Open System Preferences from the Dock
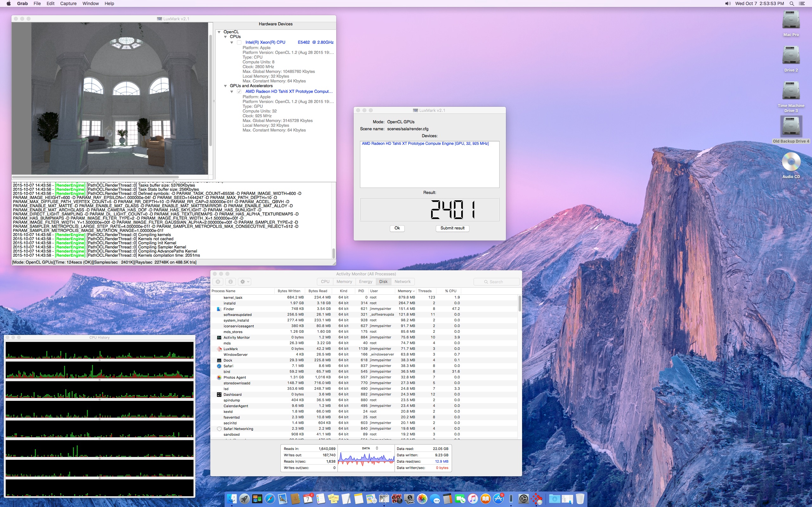The width and height of the screenshot is (812, 507). click(x=523, y=499)
